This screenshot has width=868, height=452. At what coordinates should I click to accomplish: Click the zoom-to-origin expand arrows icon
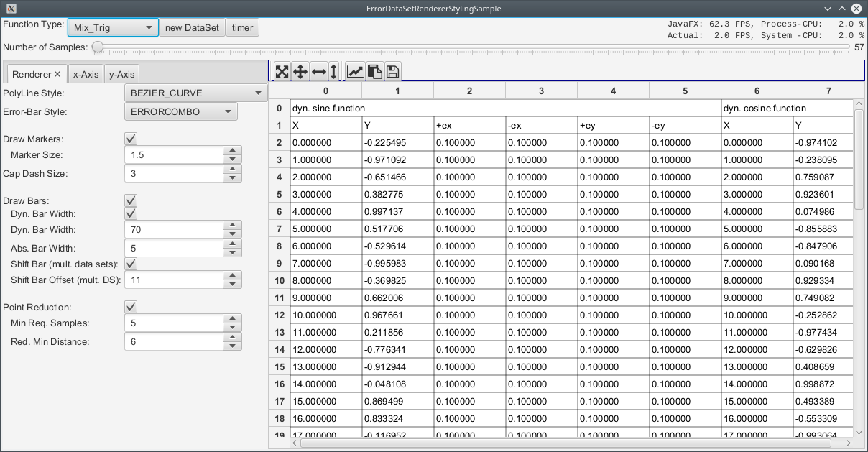282,71
